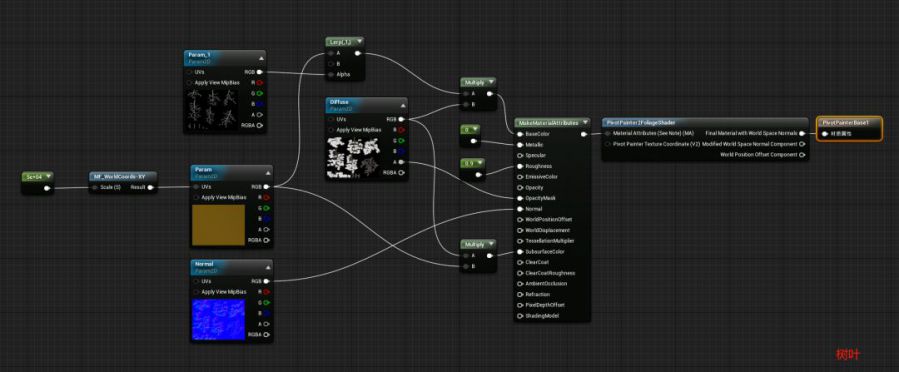899x372 pixels.
Task: Click SubsurfaceColor input pin on MakeMaterialAttributes
Action: click(520, 251)
